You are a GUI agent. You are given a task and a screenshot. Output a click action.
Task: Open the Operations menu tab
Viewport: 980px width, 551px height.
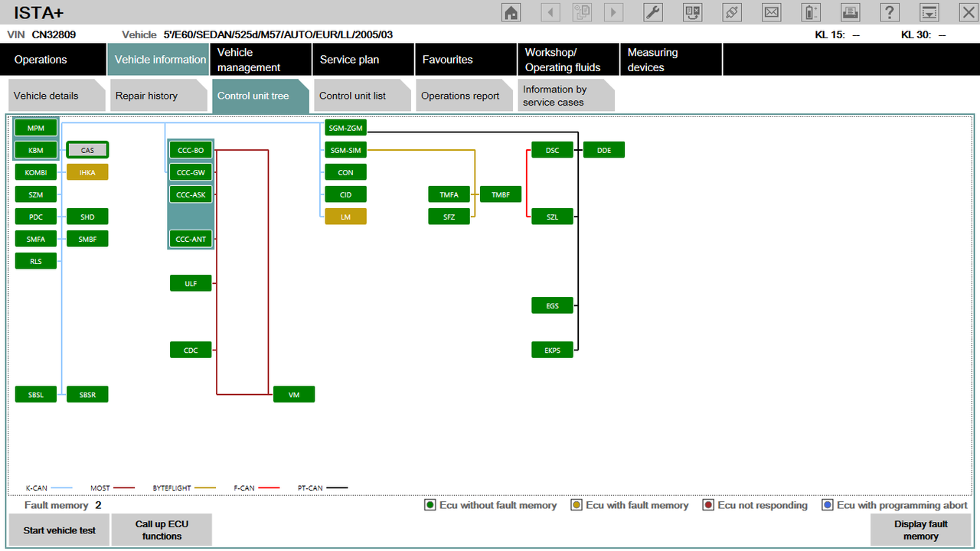click(53, 60)
